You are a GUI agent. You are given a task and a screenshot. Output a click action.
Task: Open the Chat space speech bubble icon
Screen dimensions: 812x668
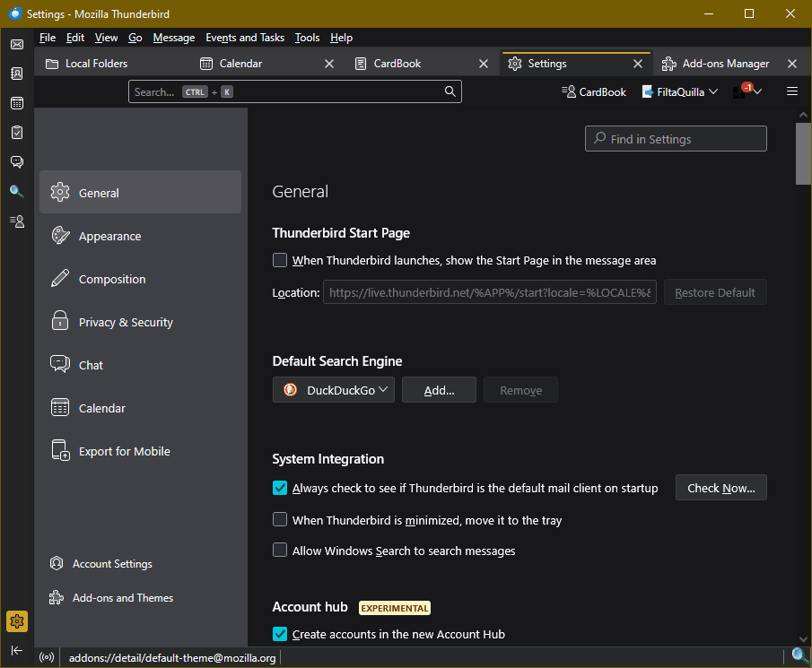[16, 161]
